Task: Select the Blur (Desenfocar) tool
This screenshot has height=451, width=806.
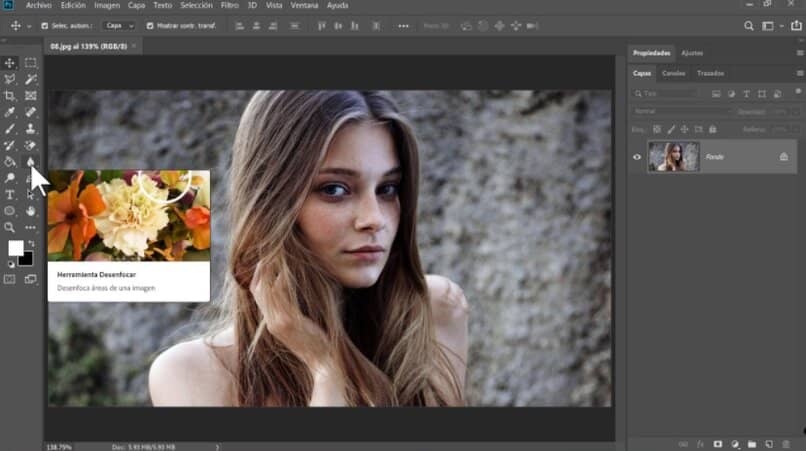Action: coord(30,161)
